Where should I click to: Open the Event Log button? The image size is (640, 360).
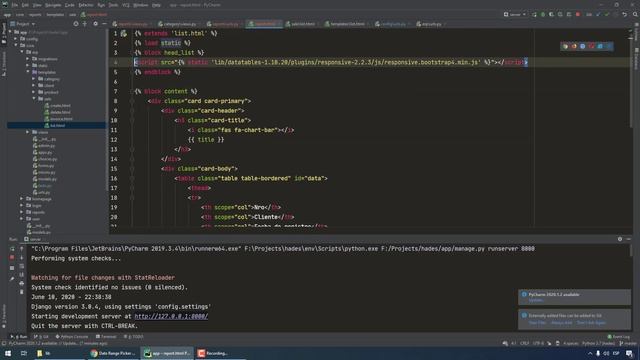(x=618, y=337)
